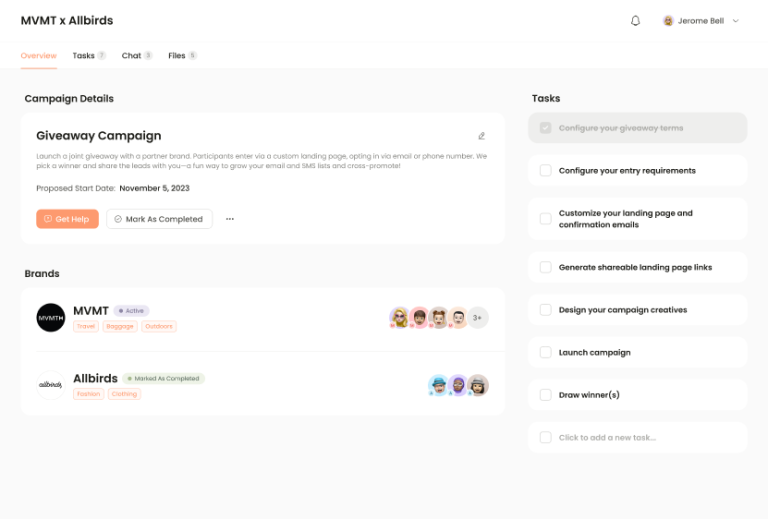
Task: Check Configure your entry requirements task
Action: [x=546, y=170]
